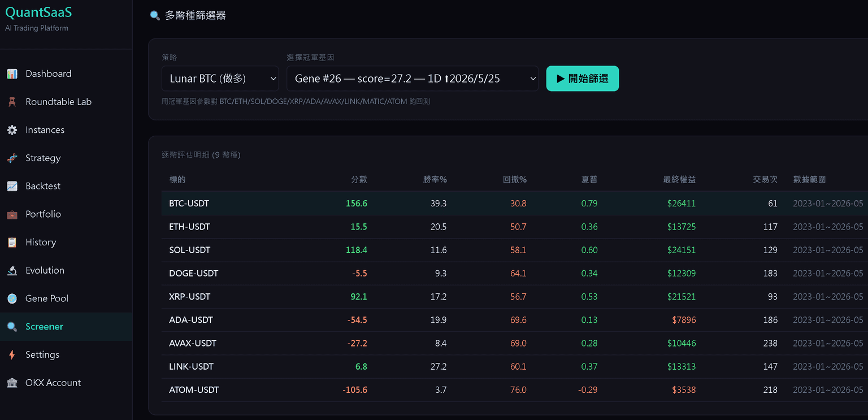Click the score value -105.6
This screenshot has height=420, width=868.
click(355, 390)
